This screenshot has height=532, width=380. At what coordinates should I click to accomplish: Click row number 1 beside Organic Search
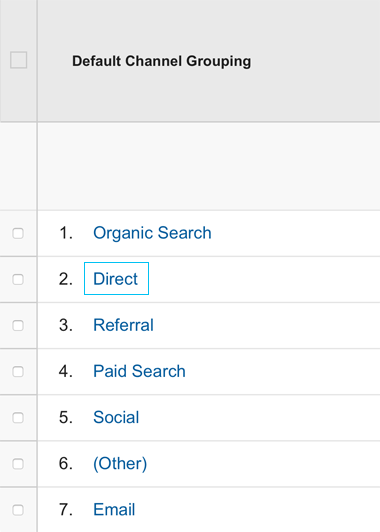pyautogui.click(x=66, y=233)
